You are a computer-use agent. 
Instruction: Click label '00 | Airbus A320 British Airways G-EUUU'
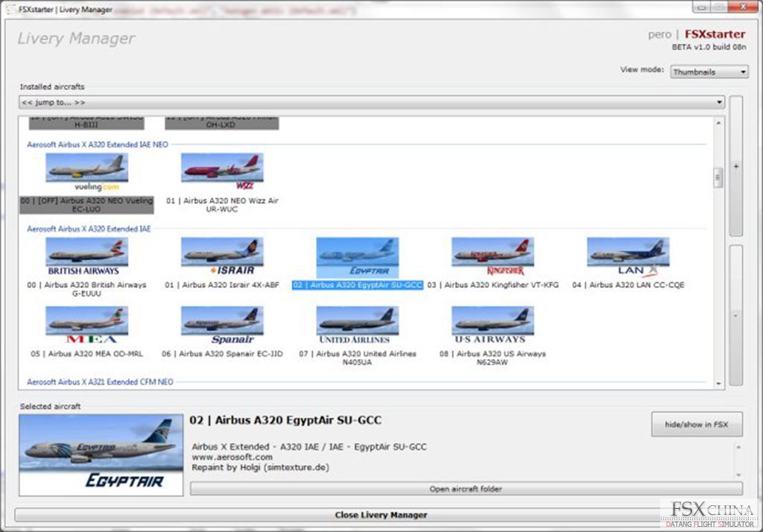[86, 289]
